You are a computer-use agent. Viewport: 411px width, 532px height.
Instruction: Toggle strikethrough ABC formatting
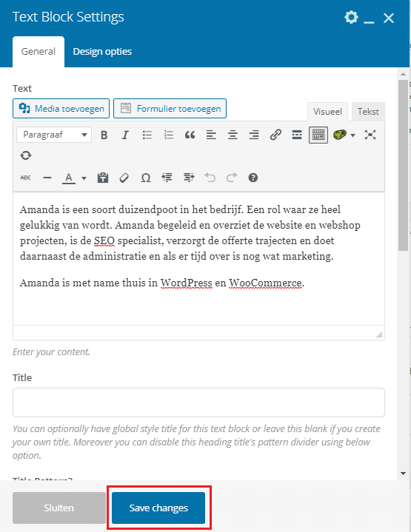[26, 178]
